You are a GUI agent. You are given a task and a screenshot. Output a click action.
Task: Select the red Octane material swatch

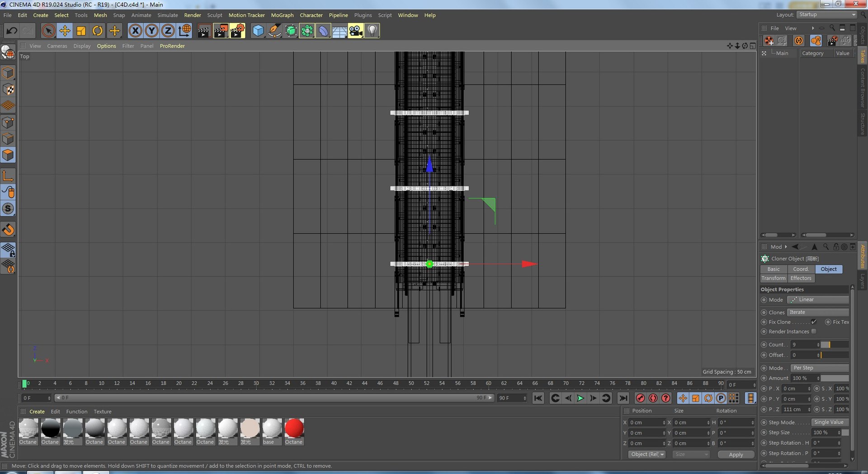click(x=294, y=428)
